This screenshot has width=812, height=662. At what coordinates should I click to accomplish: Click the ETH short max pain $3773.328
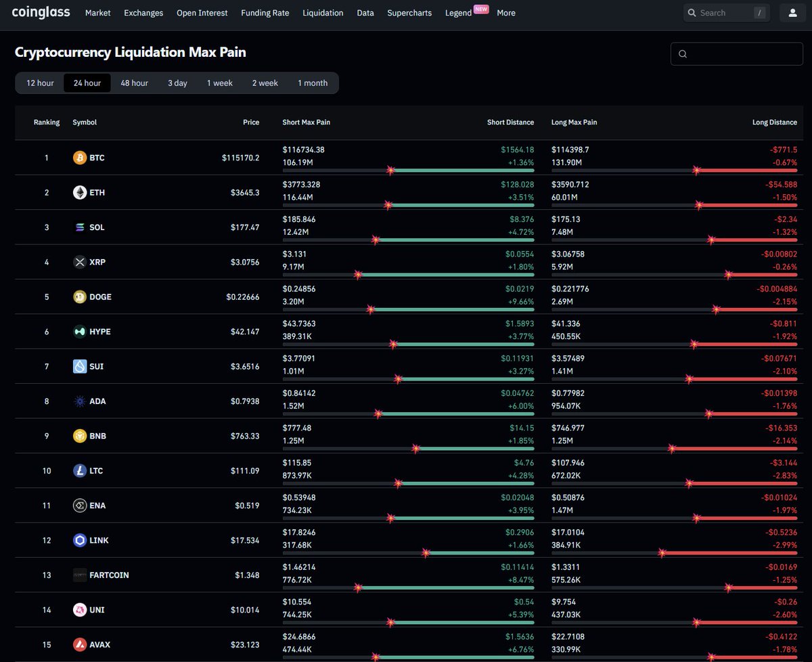[301, 185]
